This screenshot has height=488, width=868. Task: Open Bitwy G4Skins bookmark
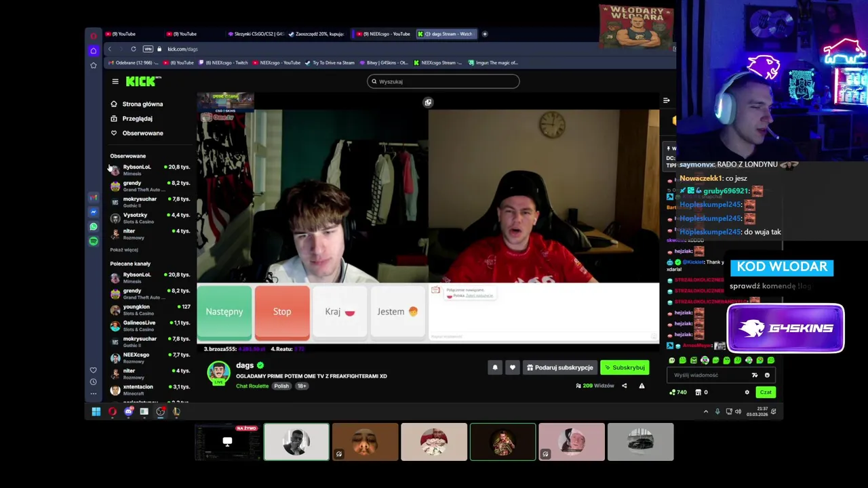(x=384, y=62)
